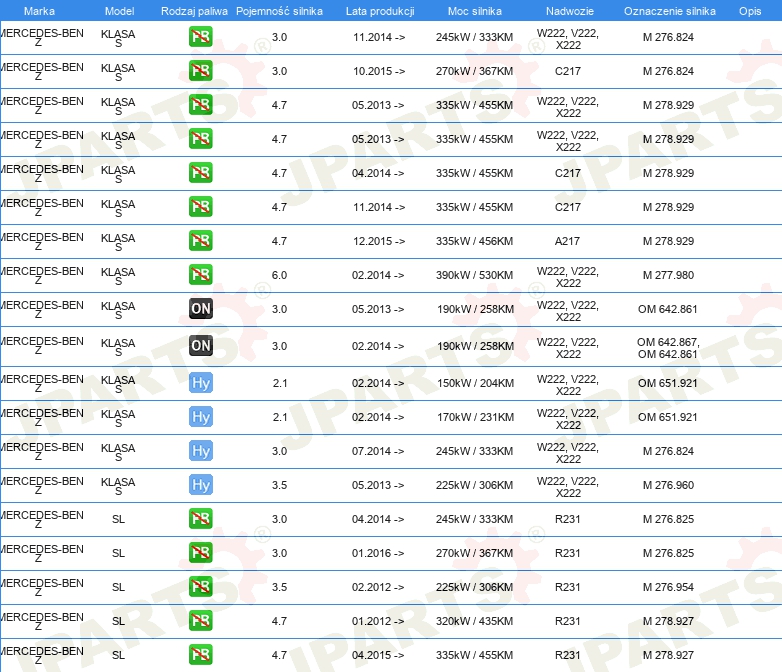The width and height of the screenshot is (782, 672).
Task: Click the Hy hybrid icon for the 07.2014 row
Action: pyautogui.click(x=200, y=451)
